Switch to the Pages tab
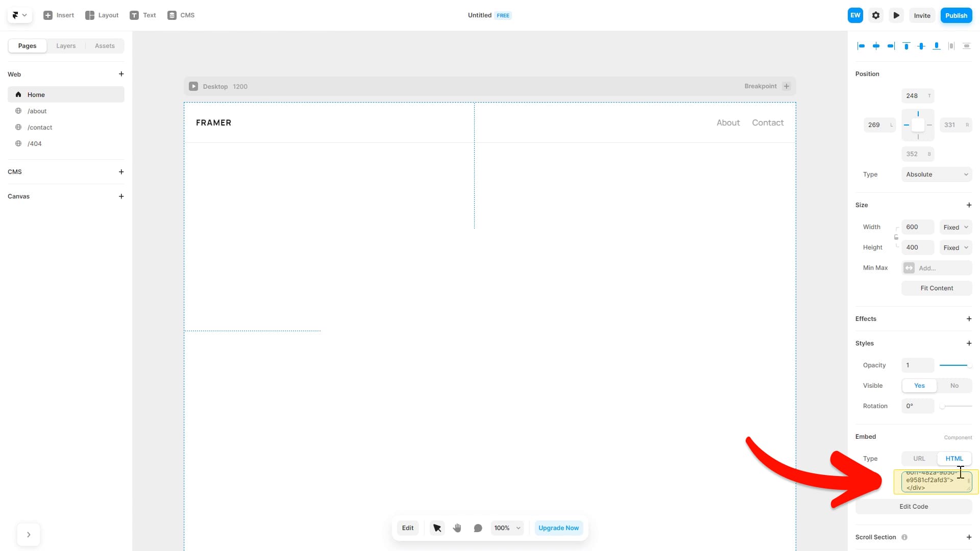 pos(27,46)
